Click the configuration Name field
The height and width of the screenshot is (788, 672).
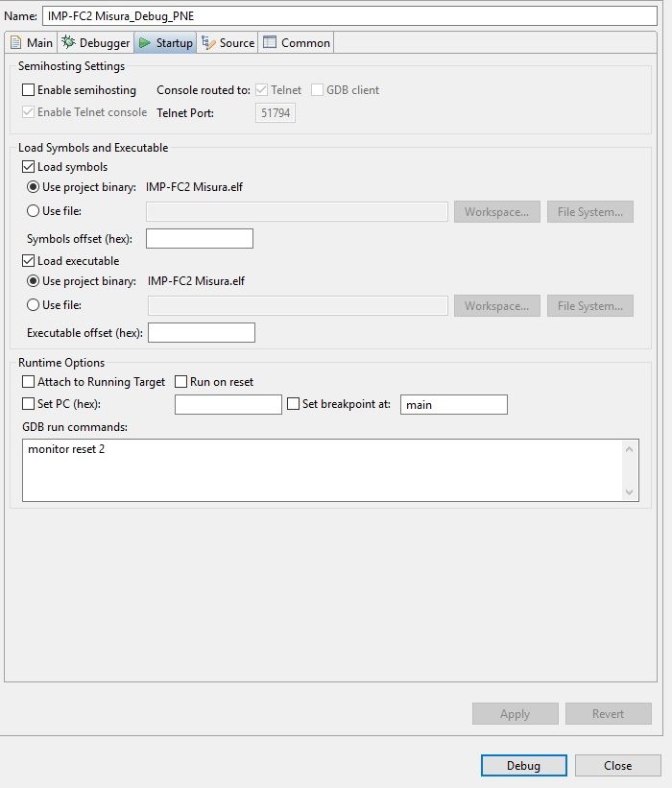pos(349,16)
